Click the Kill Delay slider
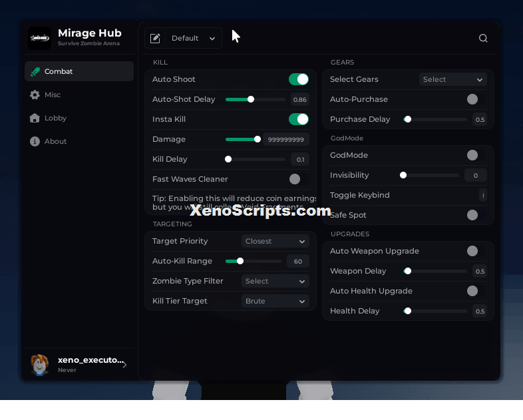Image resolution: width=523 pixels, height=420 pixels. (x=255, y=160)
